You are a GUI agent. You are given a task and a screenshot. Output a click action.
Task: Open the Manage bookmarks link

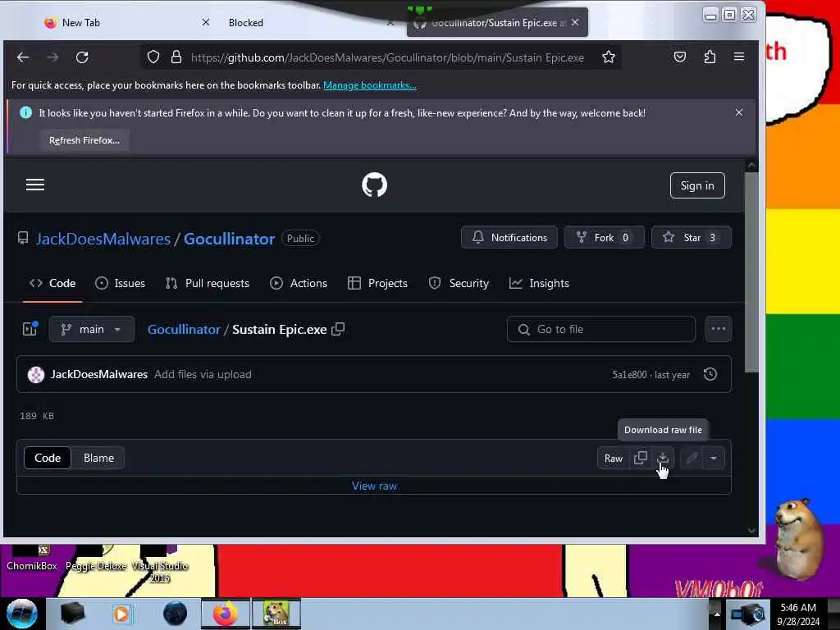pyautogui.click(x=370, y=85)
